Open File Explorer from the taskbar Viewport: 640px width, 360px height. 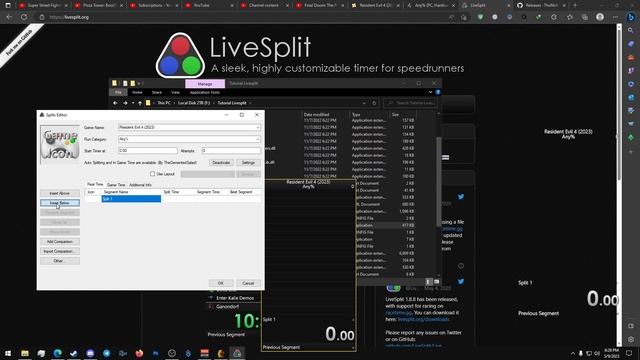click(x=25, y=353)
